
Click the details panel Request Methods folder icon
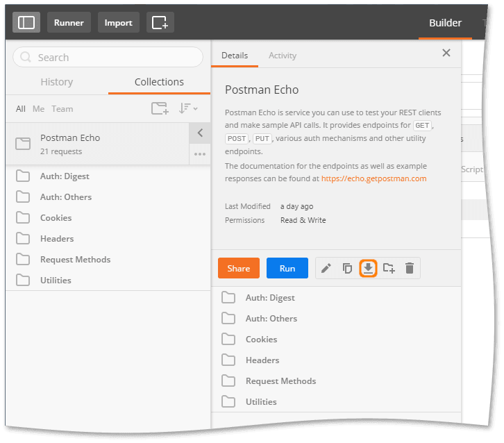(228, 381)
